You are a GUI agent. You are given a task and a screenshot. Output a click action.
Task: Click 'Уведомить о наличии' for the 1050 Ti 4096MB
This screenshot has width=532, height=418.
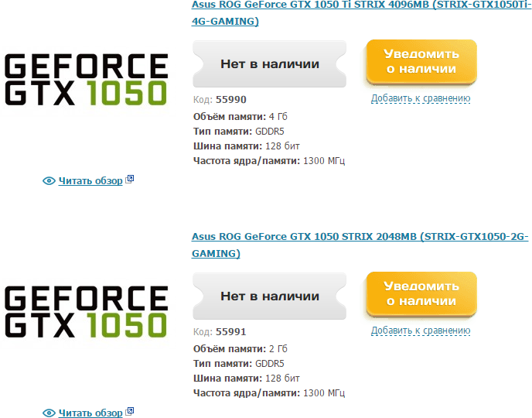(421, 62)
